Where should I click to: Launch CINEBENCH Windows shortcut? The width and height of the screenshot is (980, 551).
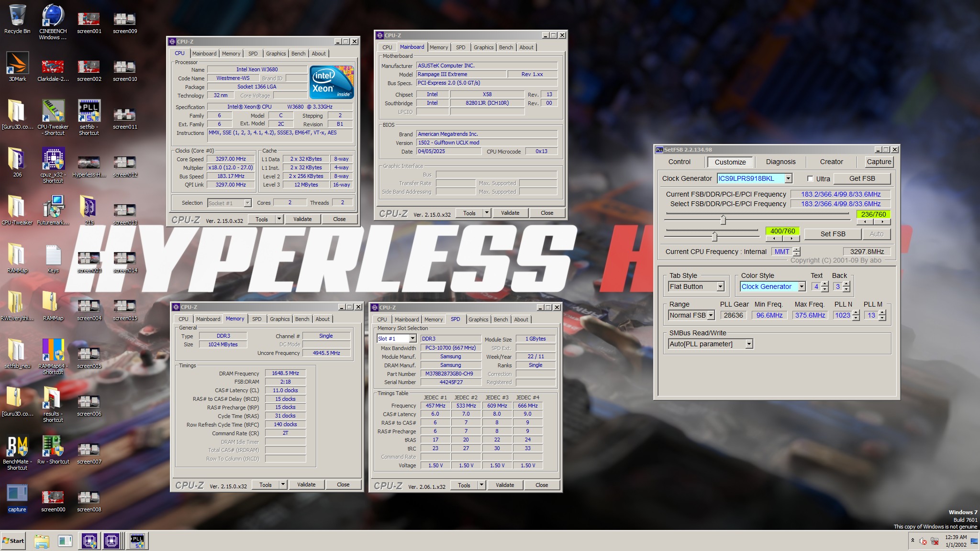(x=53, y=22)
